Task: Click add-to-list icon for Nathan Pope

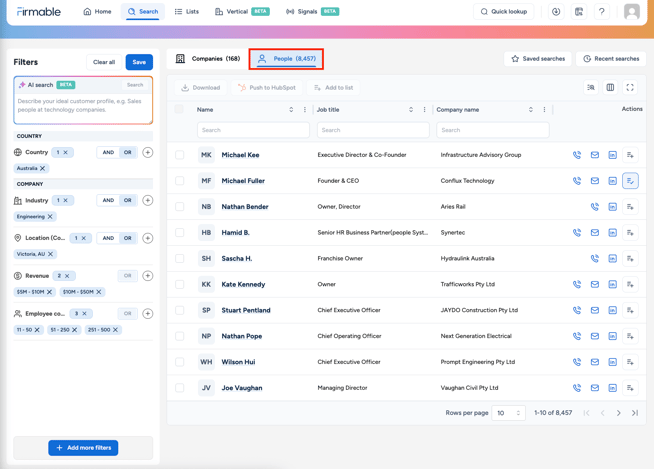Action: [x=630, y=336]
